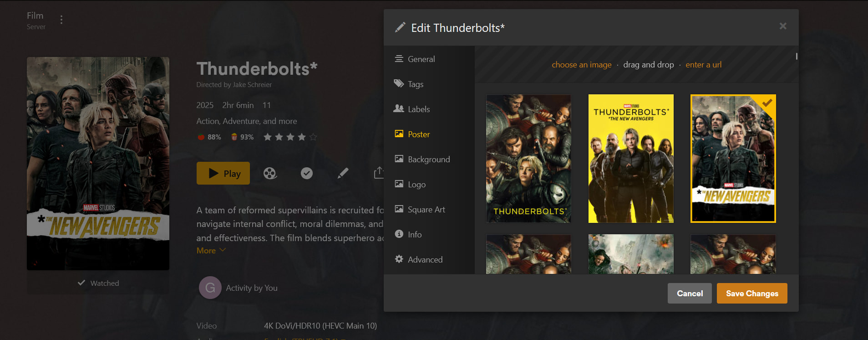Click the 'and more' genres link
The width and height of the screenshot is (868, 340).
tap(280, 121)
